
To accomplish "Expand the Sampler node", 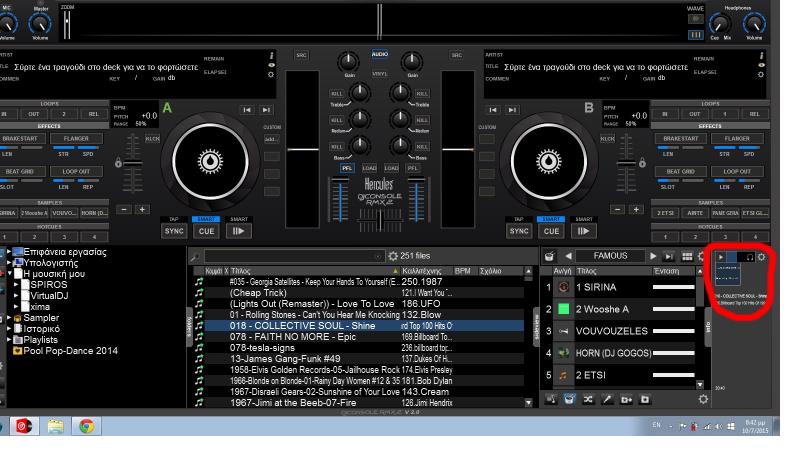I will tap(9, 318).
